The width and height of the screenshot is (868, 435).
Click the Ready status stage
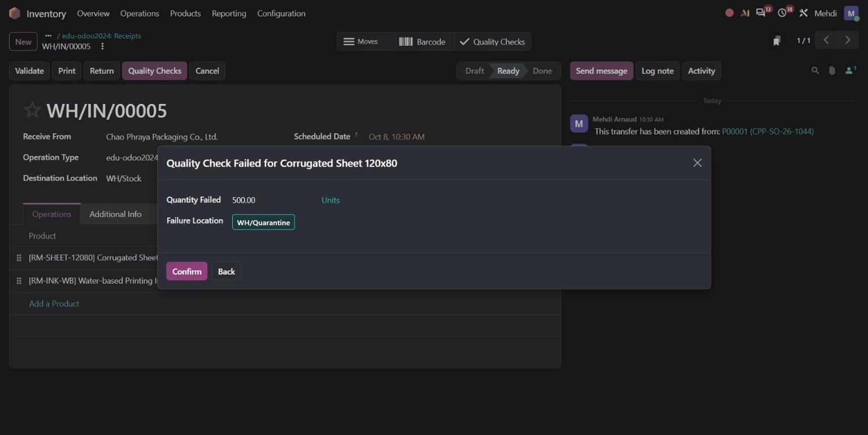click(x=508, y=71)
